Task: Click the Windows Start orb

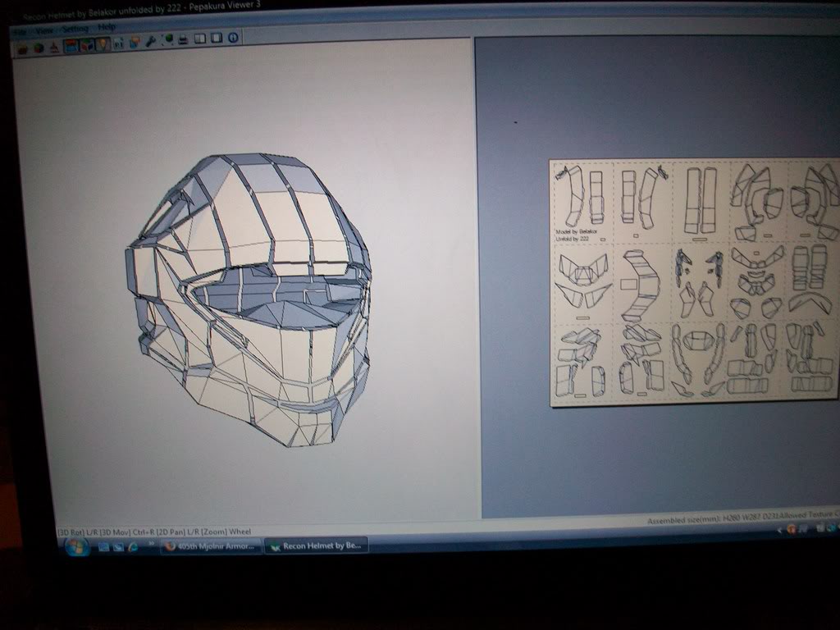Action: point(76,547)
